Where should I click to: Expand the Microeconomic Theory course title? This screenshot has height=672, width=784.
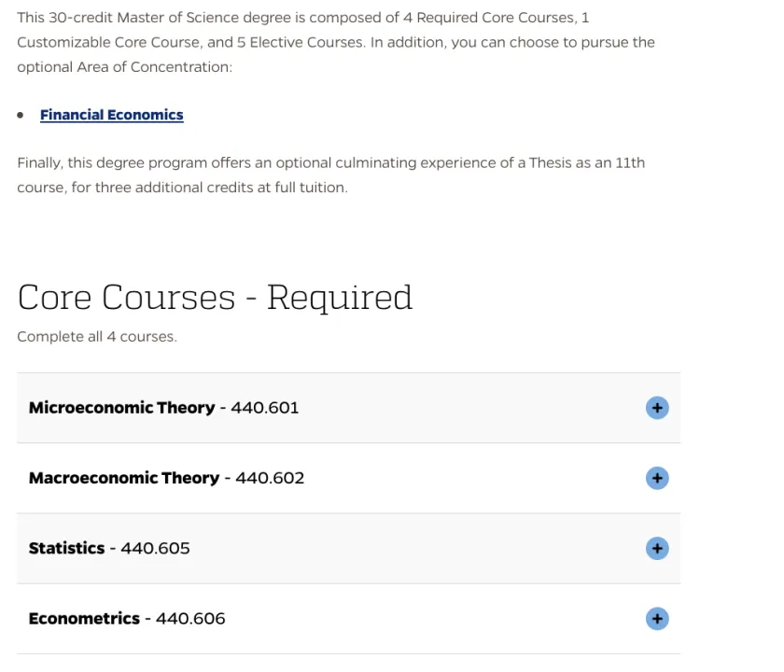tap(121, 408)
